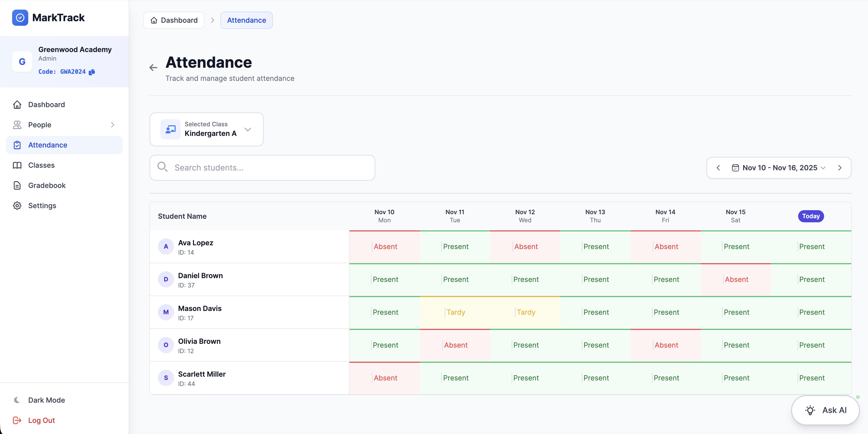
Task: Navigate to the Dashboard breadcrumb
Action: pos(174,20)
